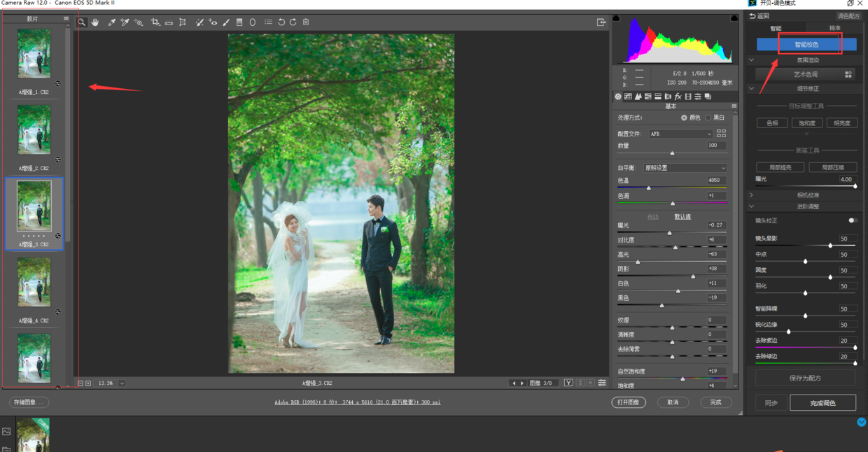This screenshot has height=452, width=868.
Task: Select the 黑白 radio button
Action: pos(708,118)
